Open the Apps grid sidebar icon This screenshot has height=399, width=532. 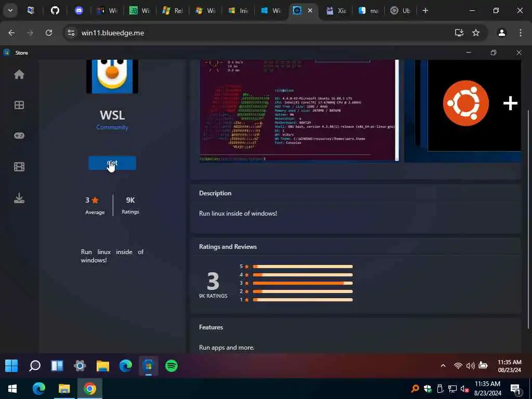tap(19, 105)
